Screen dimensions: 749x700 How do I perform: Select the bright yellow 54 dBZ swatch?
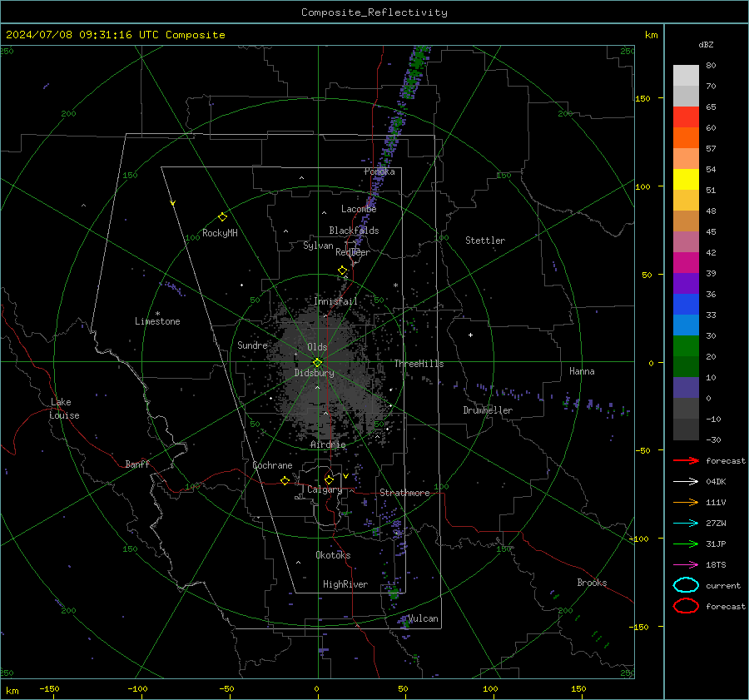tap(686, 179)
